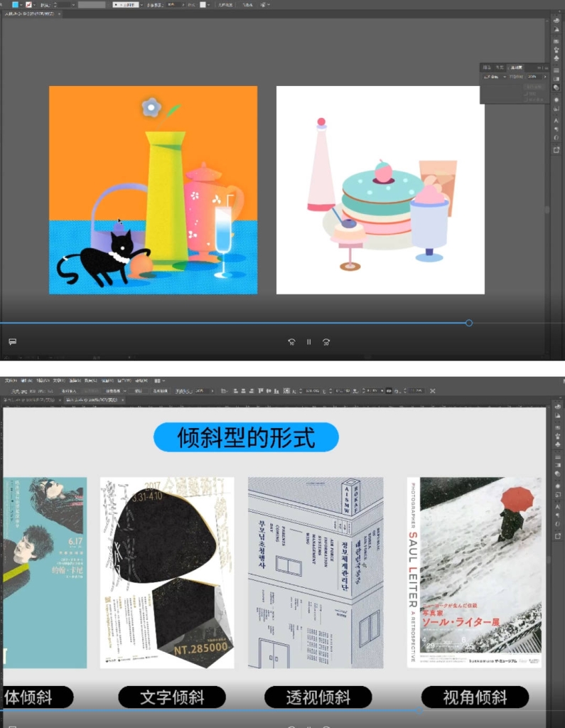The height and width of the screenshot is (728, 565).
Task: Click the 文字倾斜 black label button
Action: (171, 697)
